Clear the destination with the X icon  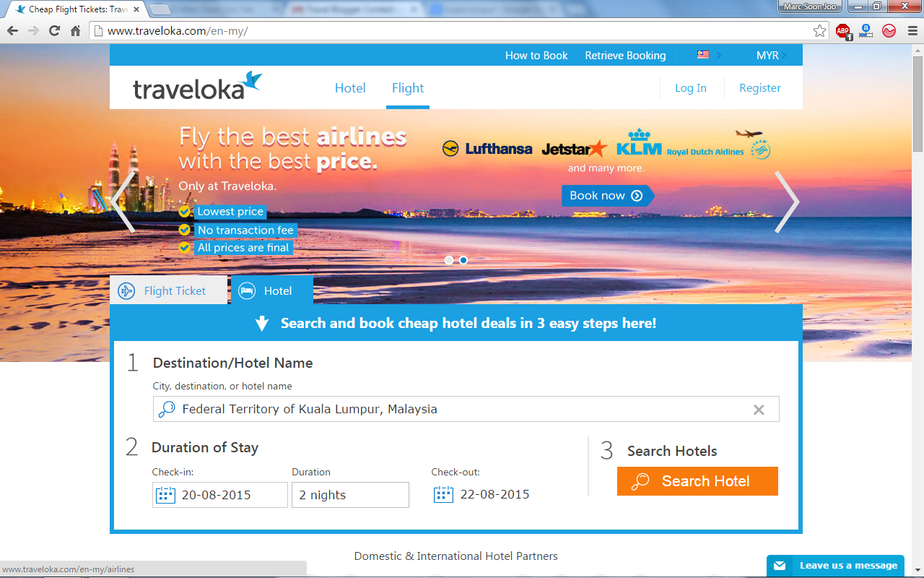(x=759, y=409)
